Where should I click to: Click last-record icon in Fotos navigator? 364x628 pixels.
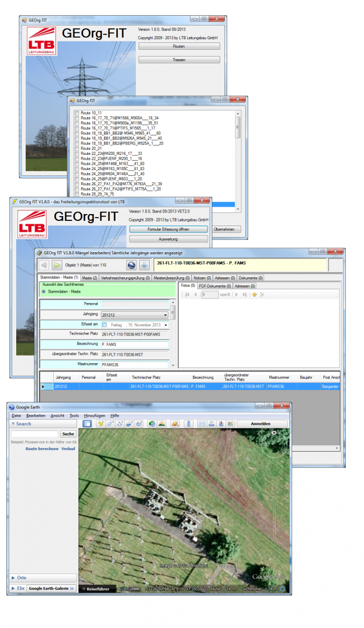point(244,295)
